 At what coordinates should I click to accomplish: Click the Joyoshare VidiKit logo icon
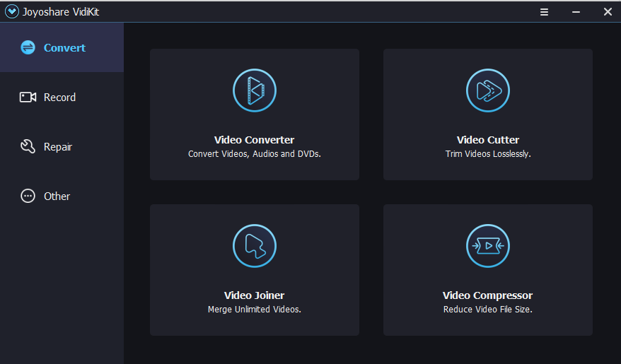[x=12, y=11]
